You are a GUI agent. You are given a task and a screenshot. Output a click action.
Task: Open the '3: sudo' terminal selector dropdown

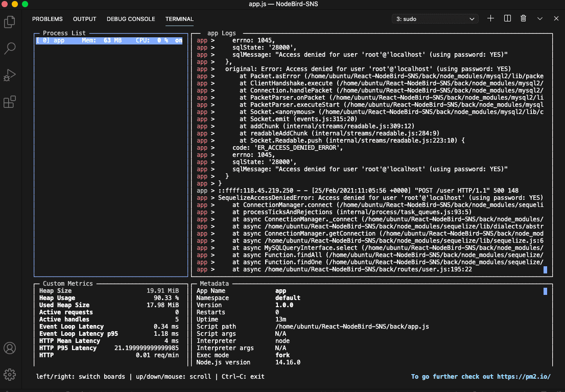(x=435, y=19)
